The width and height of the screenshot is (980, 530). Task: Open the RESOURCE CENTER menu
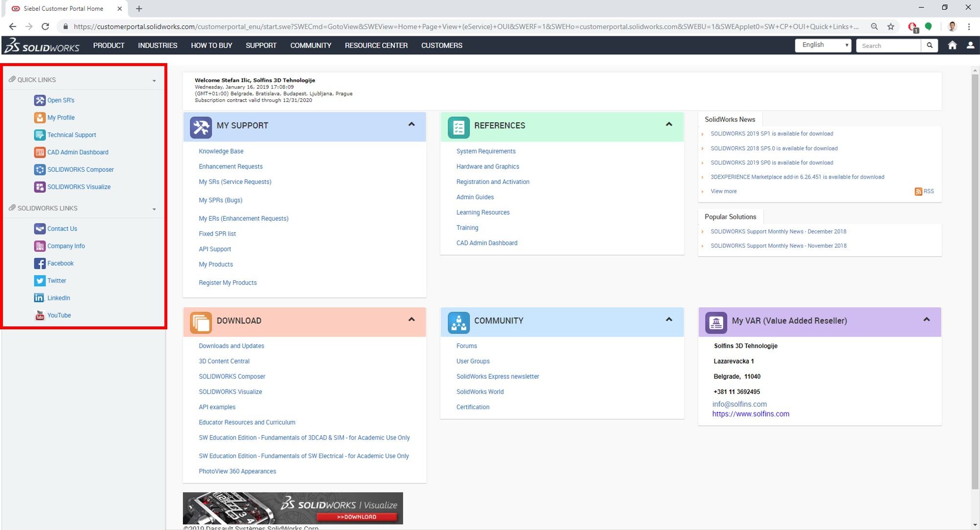pos(376,45)
